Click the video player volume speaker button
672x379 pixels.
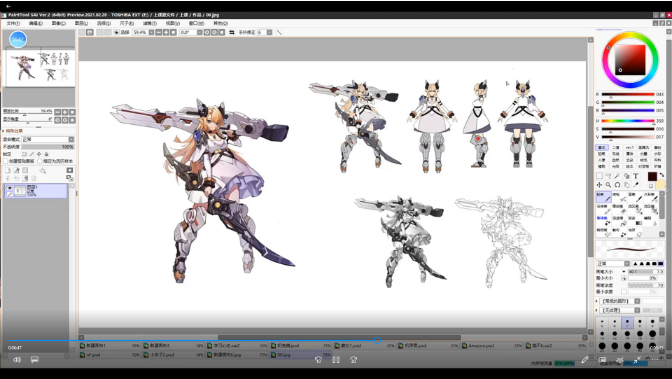17,360
